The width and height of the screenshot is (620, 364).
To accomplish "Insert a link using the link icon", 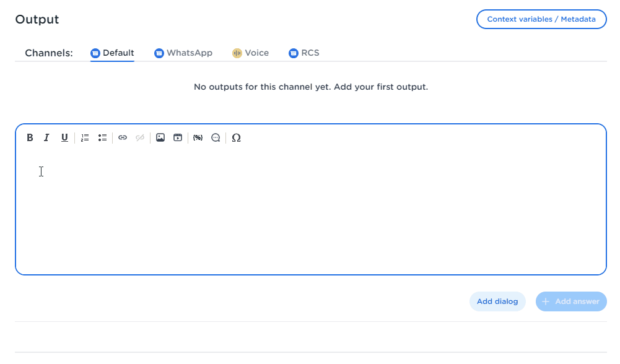I will coord(123,137).
